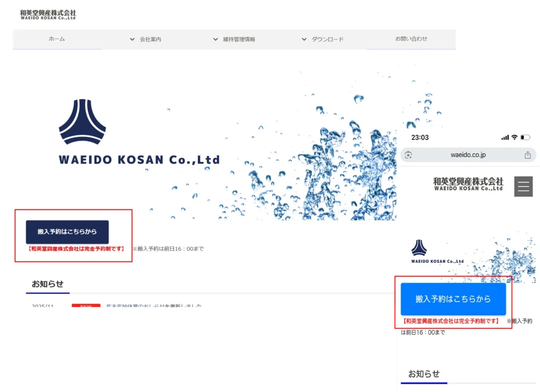
Task: Tap the Wi-Fi icon in phone status bar
Action: [514, 138]
